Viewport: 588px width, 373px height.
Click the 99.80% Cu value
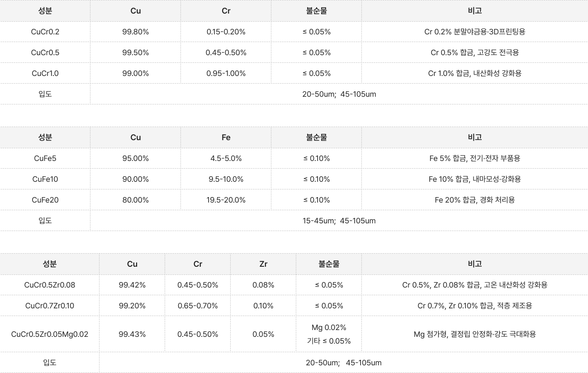[136, 32]
